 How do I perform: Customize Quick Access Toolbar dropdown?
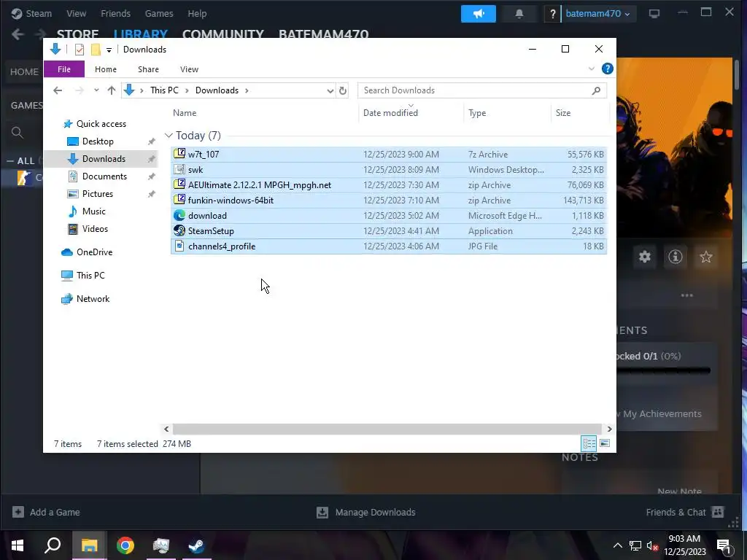point(109,50)
